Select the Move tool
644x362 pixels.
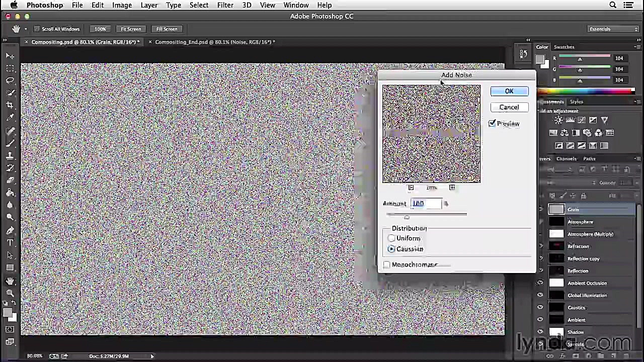(x=10, y=55)
